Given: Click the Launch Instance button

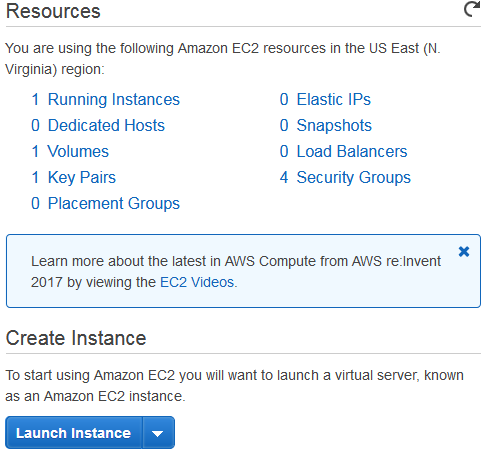Looking at the screenshot, I should pyautogui.click(x=74, y=433).
